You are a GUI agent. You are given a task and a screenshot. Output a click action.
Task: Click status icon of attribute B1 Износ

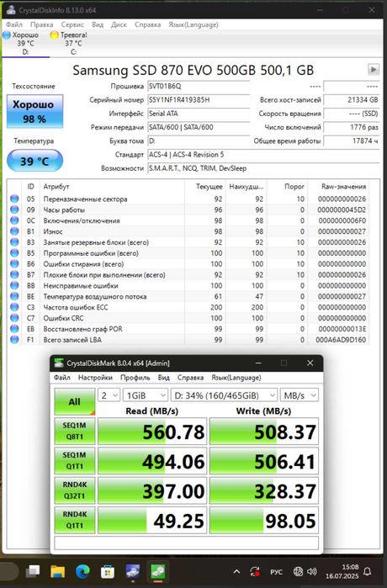coord(14,231)
